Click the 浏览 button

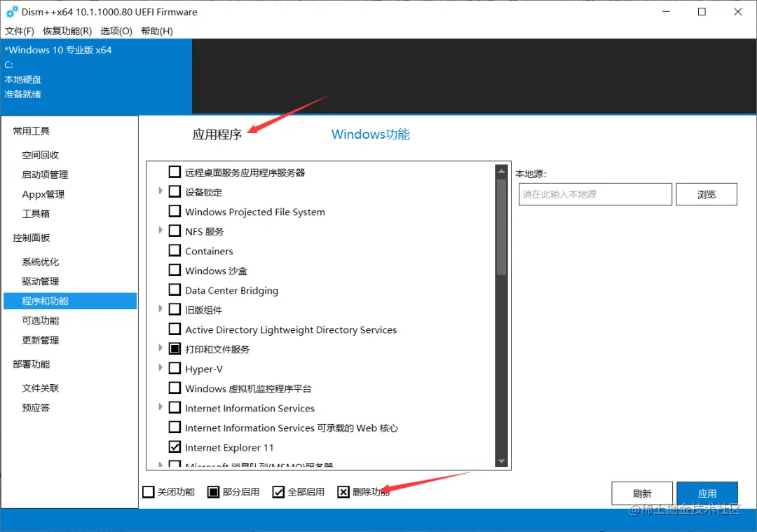point(707,194)
